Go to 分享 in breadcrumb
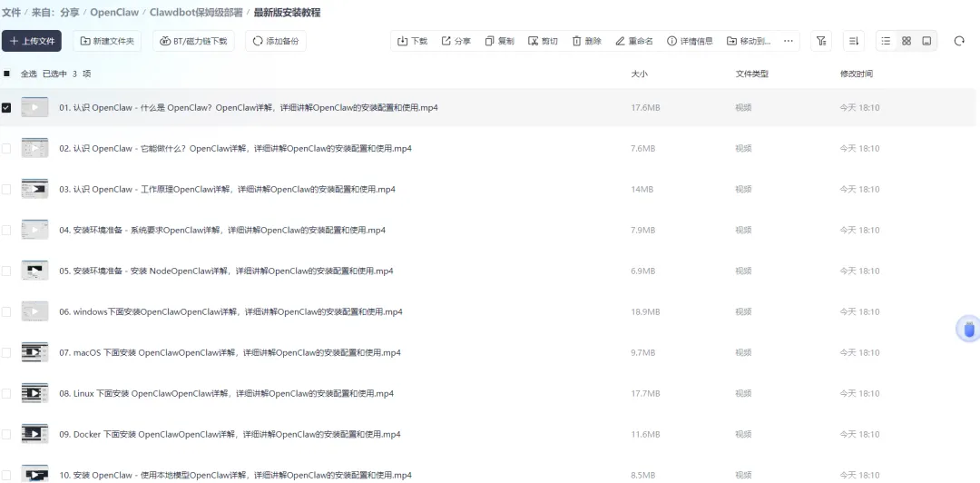This screenshot has width=980, height=483. point(69,13)
